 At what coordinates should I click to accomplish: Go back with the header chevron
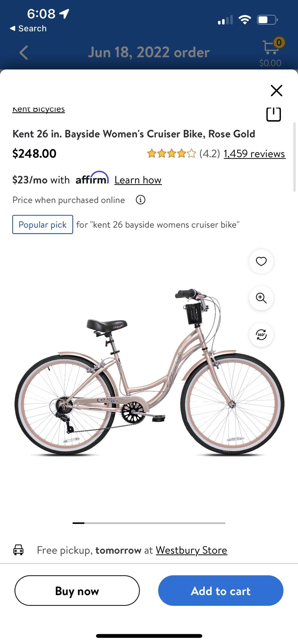pos(24,53)
